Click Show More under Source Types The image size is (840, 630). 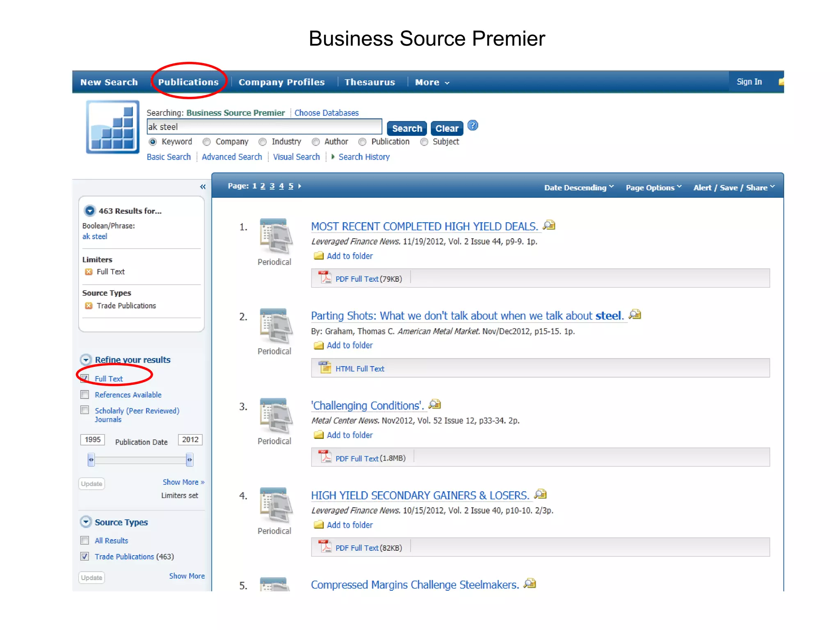tap(187, 576)
